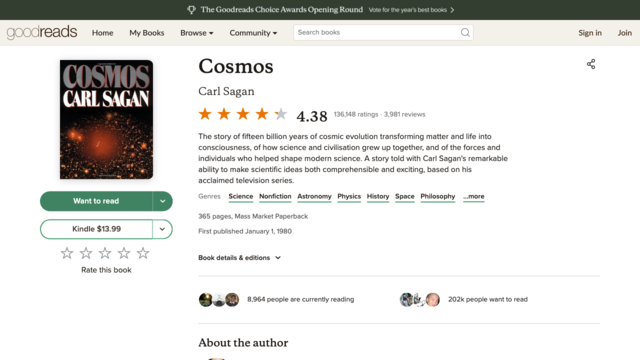Image resolution: width=640 pixels, height=360 pixels.
Task: Click the currently reading user avatars
Action: point(219,300)
